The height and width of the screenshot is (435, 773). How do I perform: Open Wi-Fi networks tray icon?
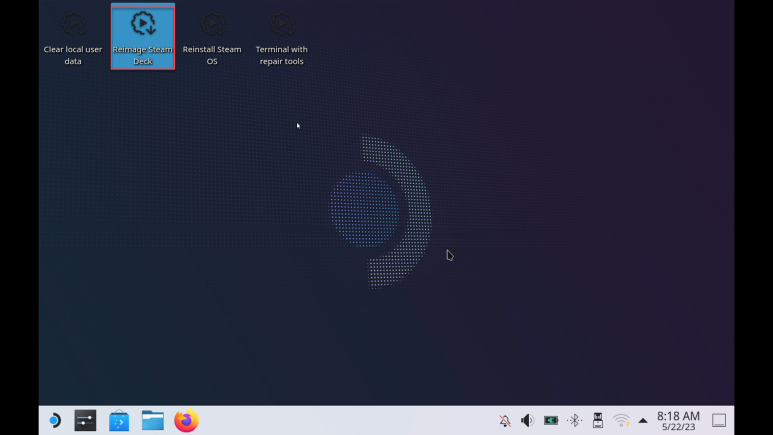621,421
